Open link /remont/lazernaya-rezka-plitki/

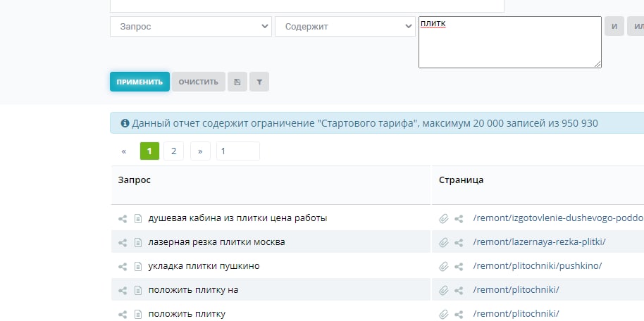click(x=539, y=242)
